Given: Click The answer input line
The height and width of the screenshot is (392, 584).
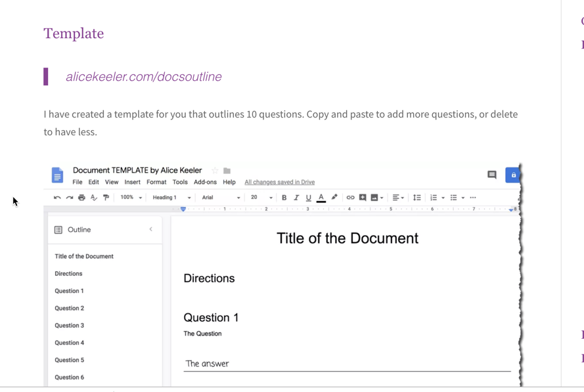Looking at the screenshot, I should pos(347,364).
